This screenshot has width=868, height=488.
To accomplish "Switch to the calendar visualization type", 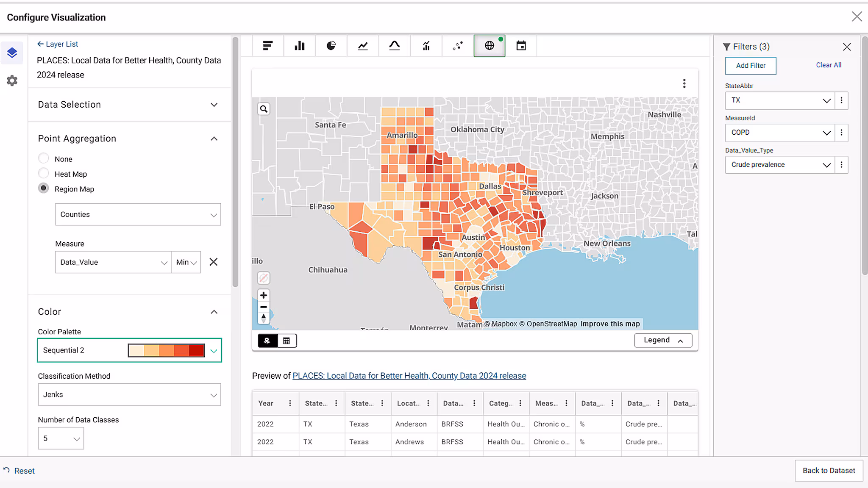I will 521,46.
